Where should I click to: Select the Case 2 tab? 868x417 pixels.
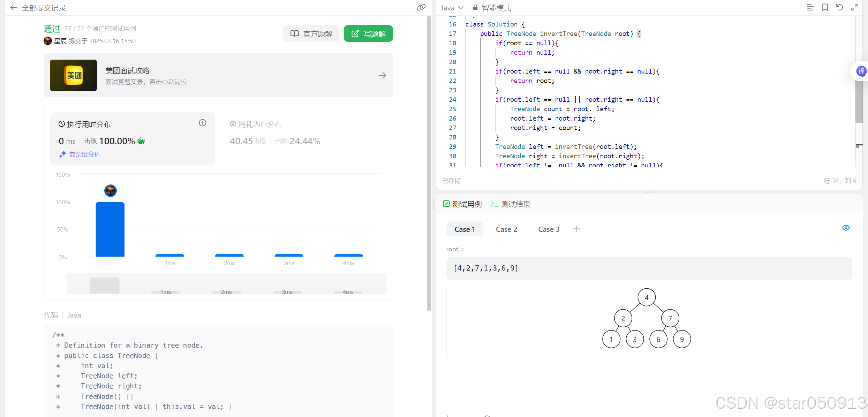pyautogui.click(x=506, y=229)
